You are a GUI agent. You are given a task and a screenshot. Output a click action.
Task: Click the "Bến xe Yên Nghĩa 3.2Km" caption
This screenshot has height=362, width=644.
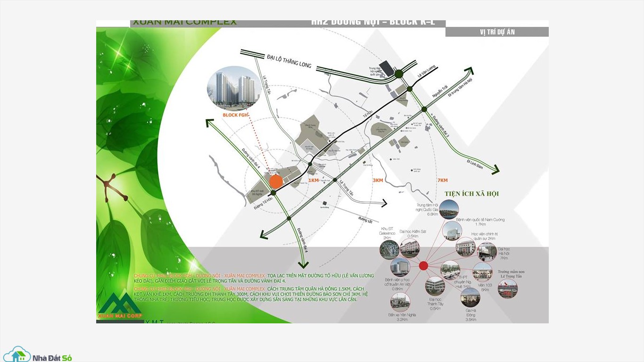coord(402,317)
